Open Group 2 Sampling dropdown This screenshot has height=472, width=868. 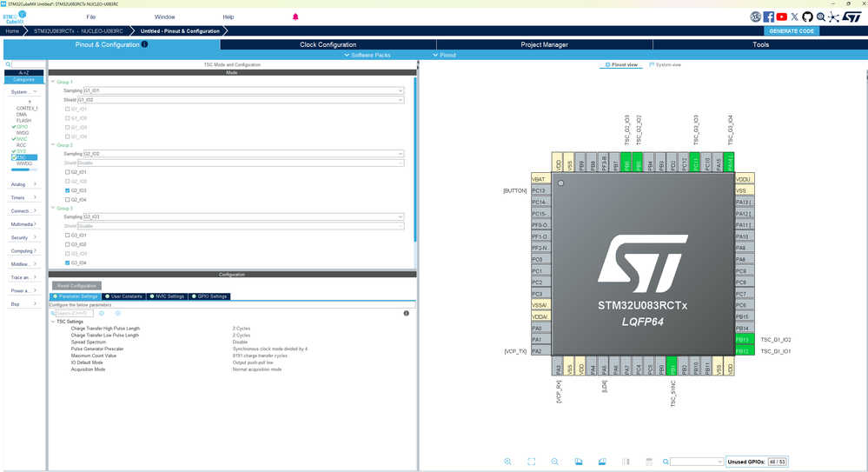(x=243, y=154)
